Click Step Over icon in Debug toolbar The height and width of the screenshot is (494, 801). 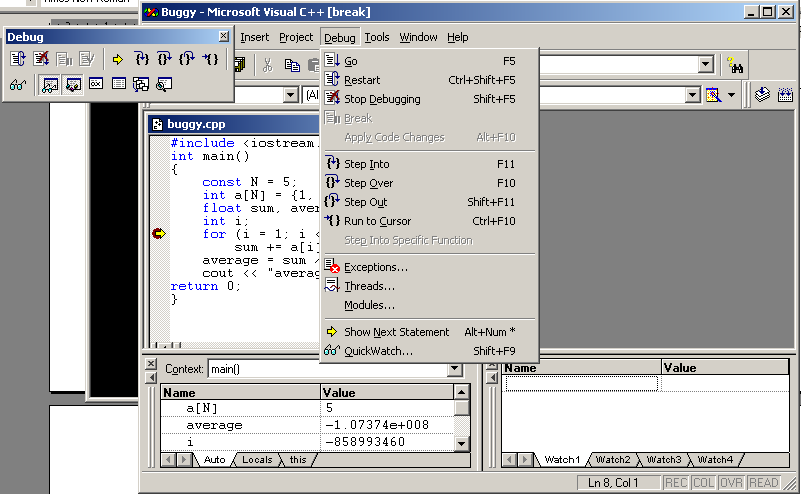[164, 59]
